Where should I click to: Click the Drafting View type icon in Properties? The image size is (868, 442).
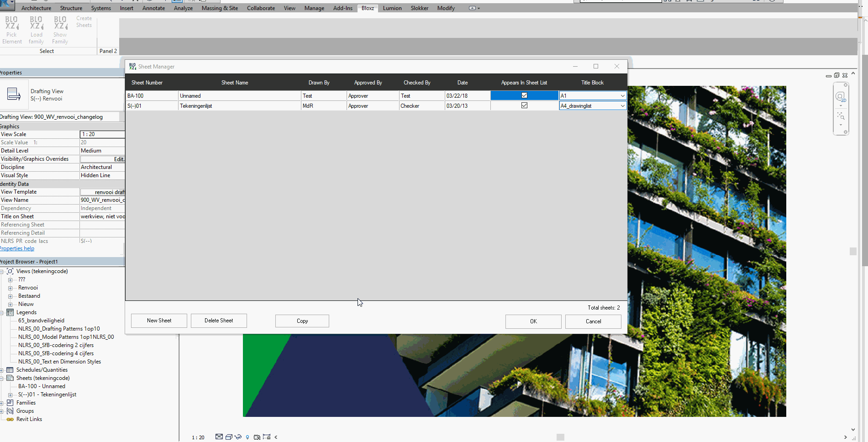[14, 94]
